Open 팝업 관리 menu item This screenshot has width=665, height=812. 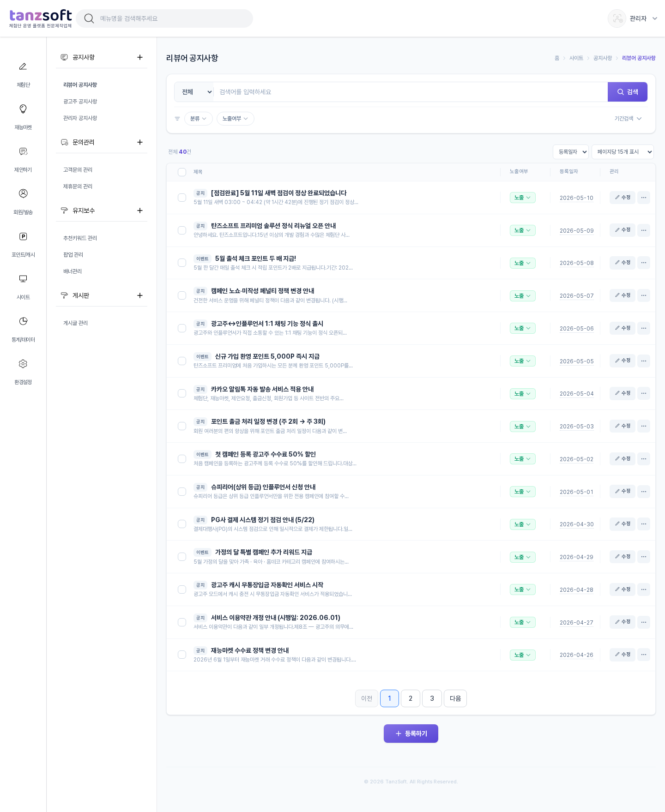point(73,255)
